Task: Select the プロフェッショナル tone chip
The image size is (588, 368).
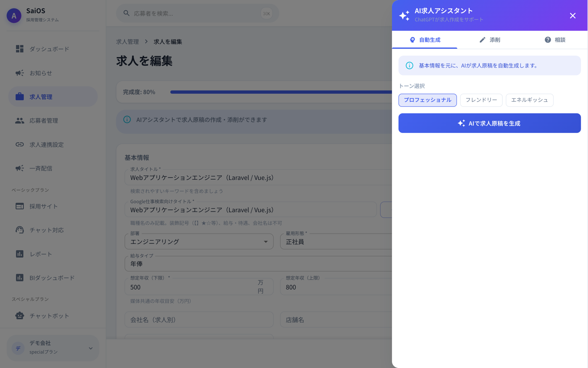Action: 428,100
